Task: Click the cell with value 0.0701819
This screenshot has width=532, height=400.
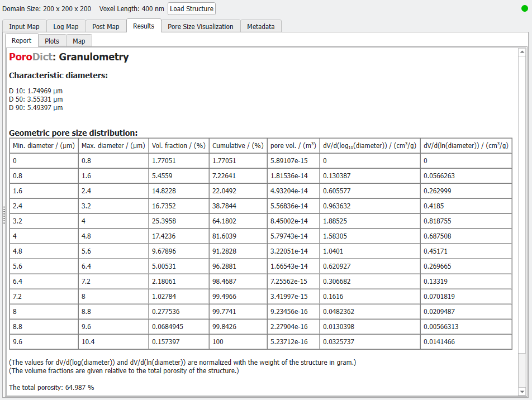Action: tap(466, 297)
